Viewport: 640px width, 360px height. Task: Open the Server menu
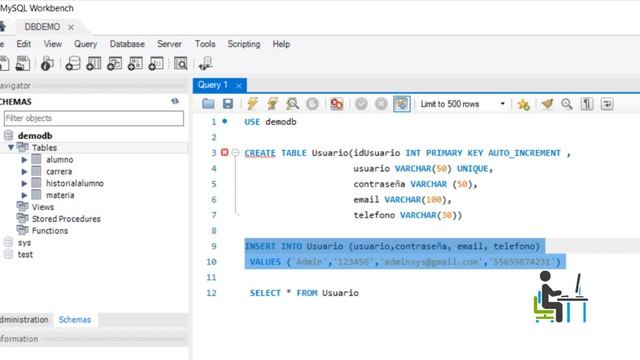click(169, 44)
